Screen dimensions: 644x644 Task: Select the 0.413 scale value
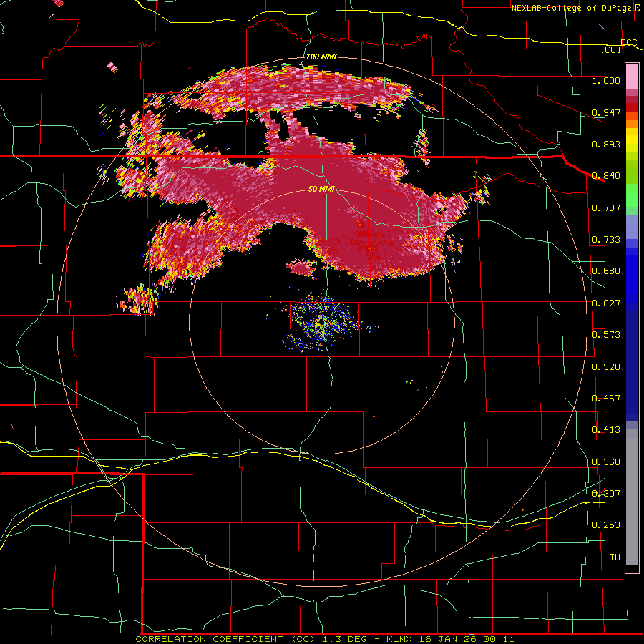(x=606, y=430)
